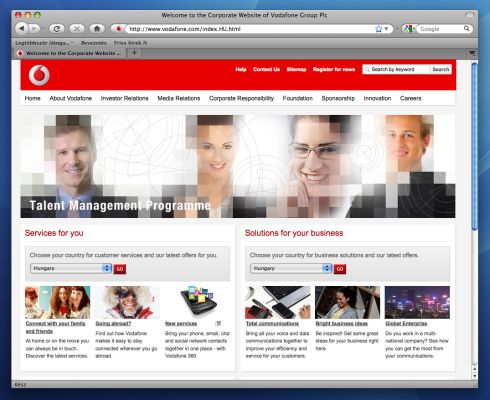Click the family and friends thumbnail image
The image size is (490, 400).
58,302
